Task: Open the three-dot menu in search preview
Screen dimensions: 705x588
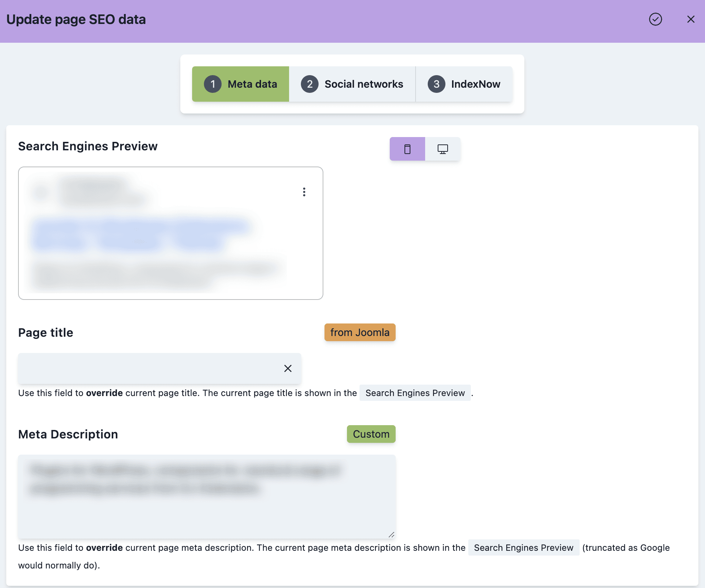Action: pos(304,192)
